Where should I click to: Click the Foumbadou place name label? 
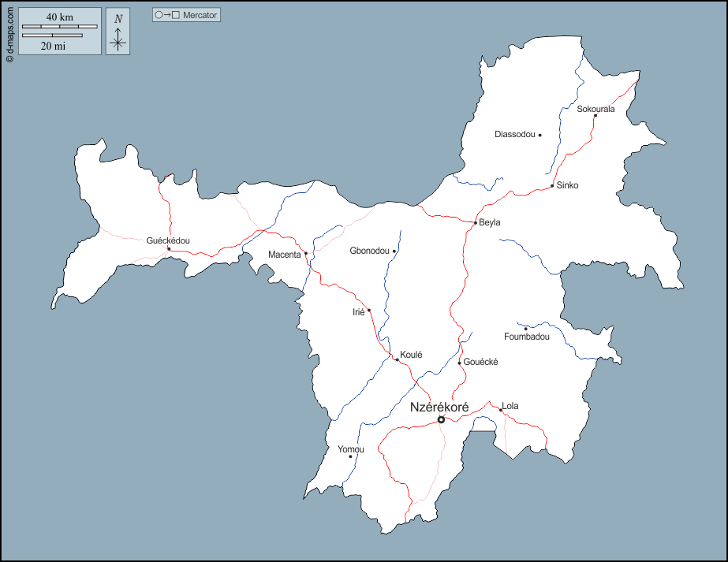[526, 337]
